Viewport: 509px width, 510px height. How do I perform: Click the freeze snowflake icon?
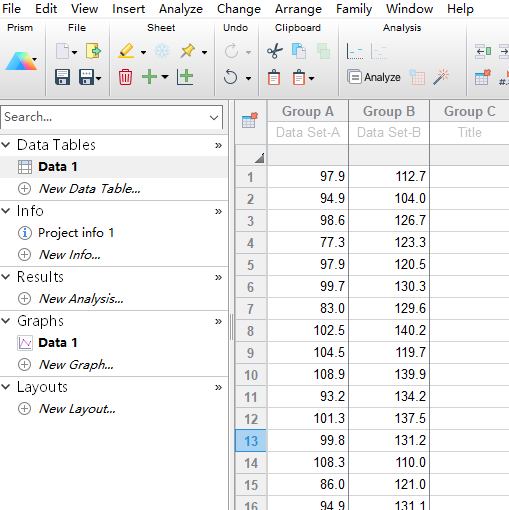162,51
